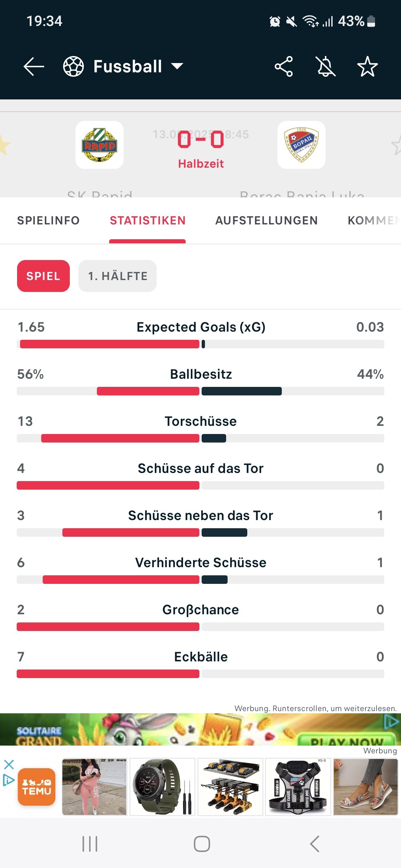Open recent apps in navigation bar
Viewport: 401px width, 868px height.
coord(90,844)
